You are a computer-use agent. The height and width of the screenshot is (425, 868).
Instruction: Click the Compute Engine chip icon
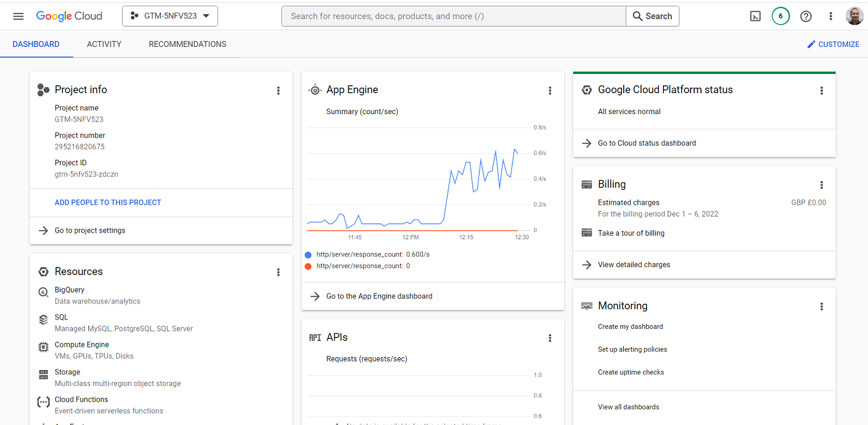[43, 347]
